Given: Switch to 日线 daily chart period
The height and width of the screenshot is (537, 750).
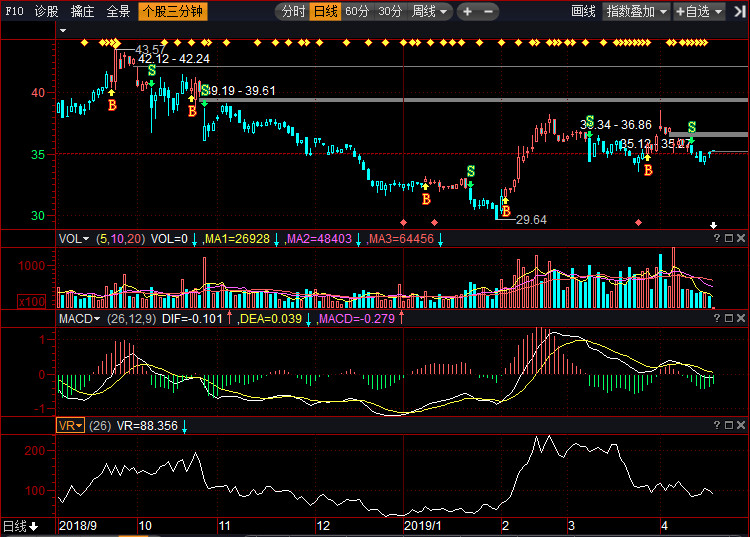Looking at the screenshot, I should click(x=325, y=12).
